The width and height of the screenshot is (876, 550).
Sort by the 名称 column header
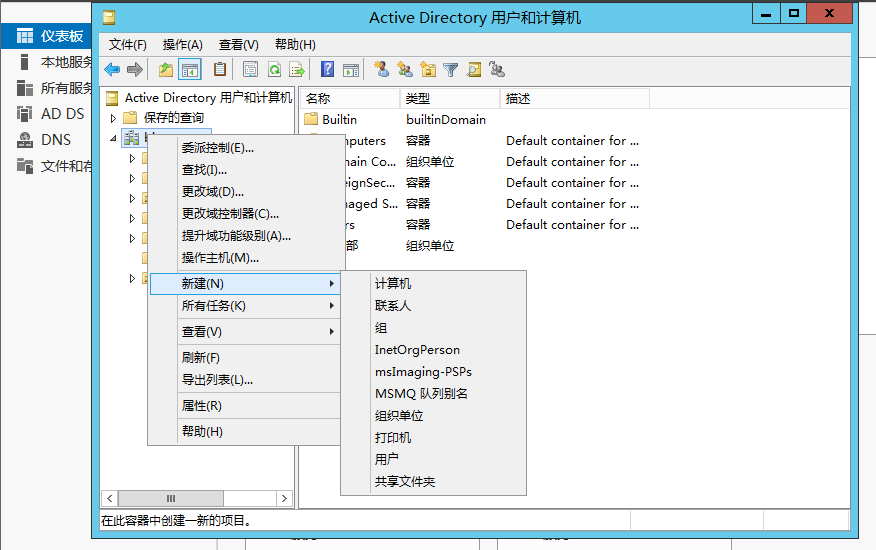tap(350, 98)
